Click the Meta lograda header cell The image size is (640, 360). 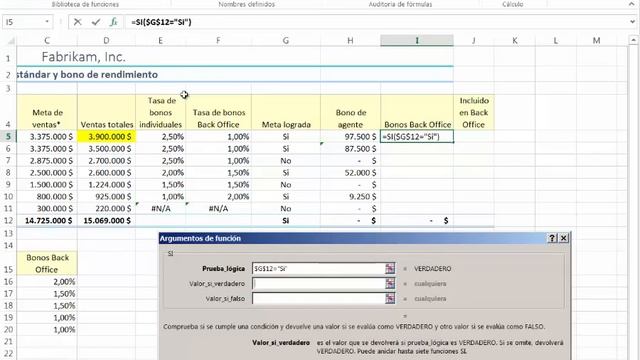[x=286, y=112]
